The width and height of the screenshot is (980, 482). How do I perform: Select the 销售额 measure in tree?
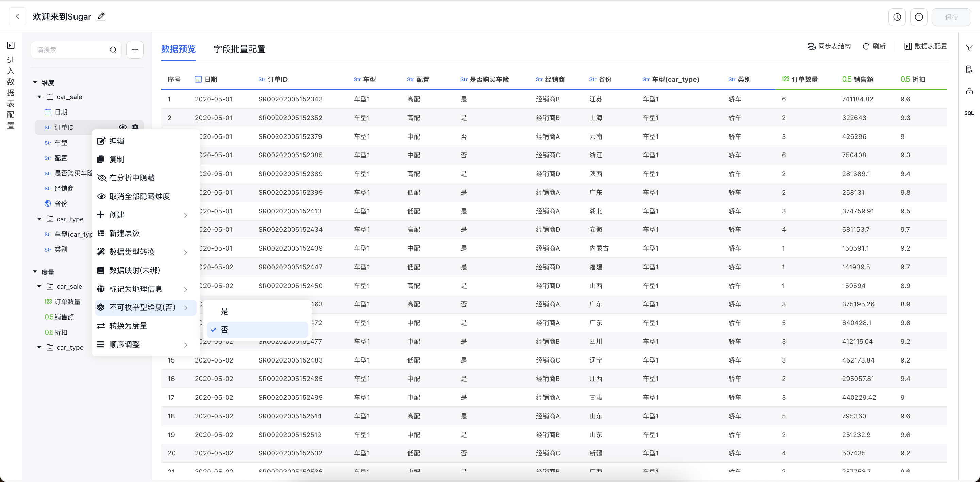pos(64,317)
